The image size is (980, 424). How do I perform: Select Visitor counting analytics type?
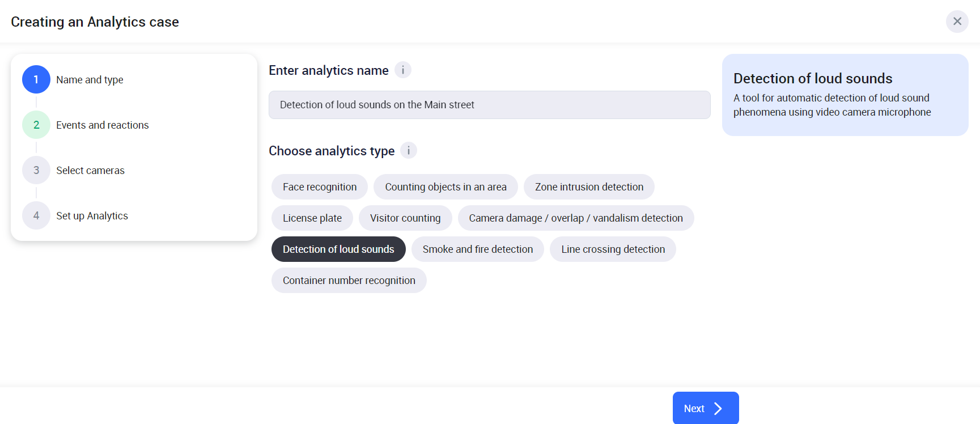[405, 218]
